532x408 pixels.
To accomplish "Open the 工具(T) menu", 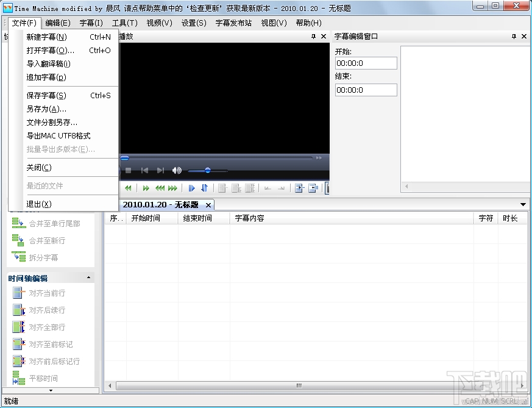I will point(125,23).
